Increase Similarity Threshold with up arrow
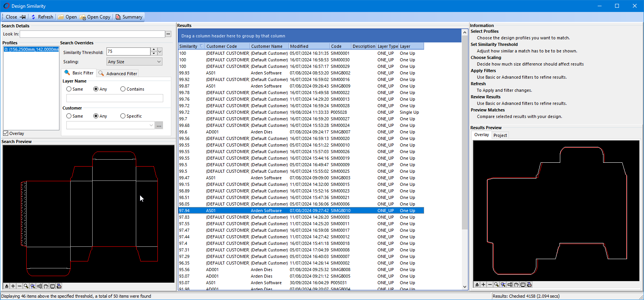The image size is (644, 300). click(154, 50)
